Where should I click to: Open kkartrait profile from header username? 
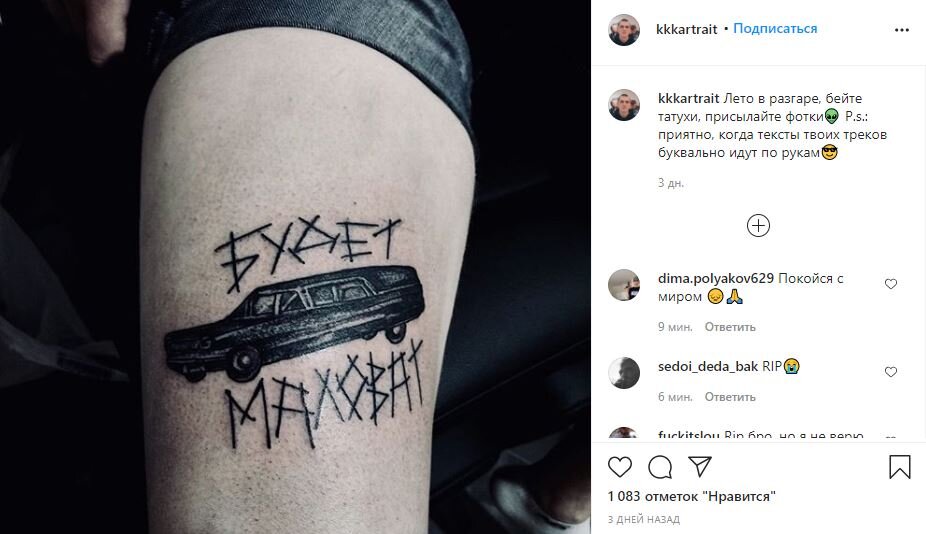tap(686, 29)
